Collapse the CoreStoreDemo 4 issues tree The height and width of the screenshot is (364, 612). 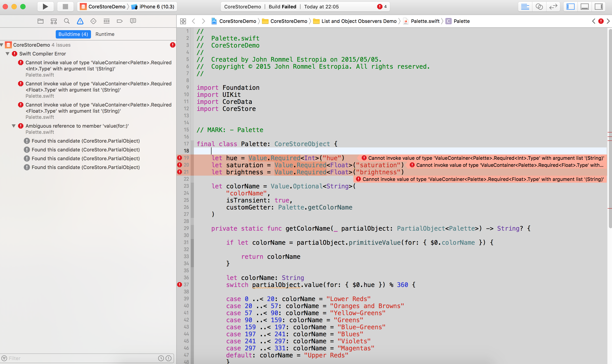[2, 45]
